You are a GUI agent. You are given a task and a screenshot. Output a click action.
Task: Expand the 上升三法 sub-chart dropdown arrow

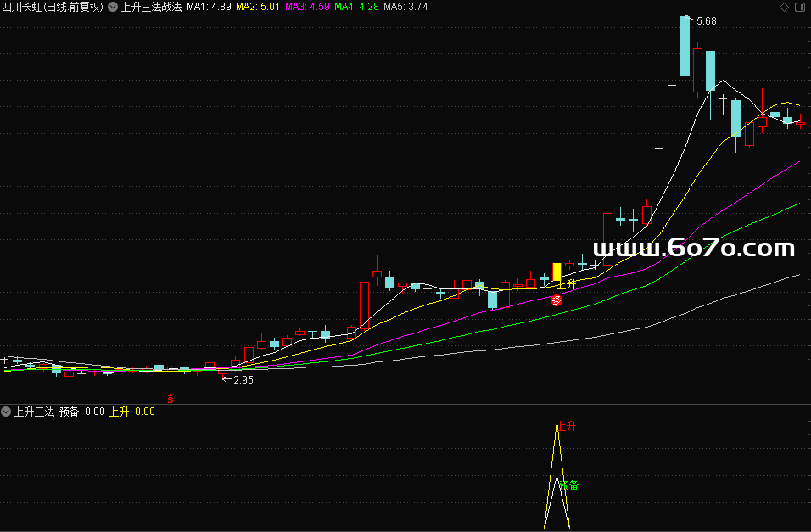6,412
